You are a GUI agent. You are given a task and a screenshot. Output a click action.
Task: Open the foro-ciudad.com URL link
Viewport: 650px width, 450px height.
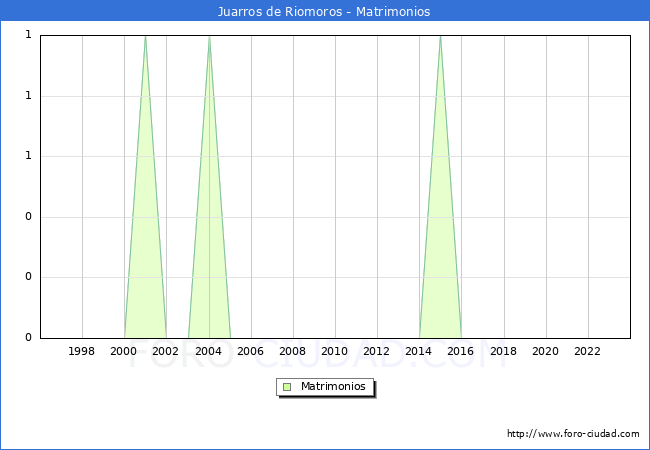573,434
